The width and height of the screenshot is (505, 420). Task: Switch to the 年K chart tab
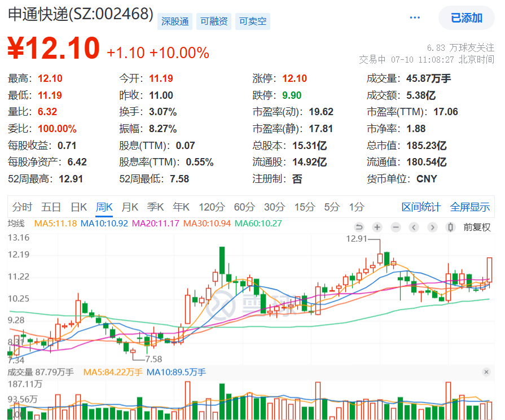click(x=181, y=207)
